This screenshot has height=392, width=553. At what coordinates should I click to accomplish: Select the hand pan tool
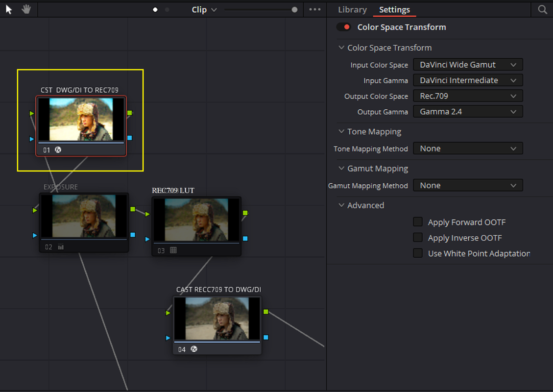[26, 9]
